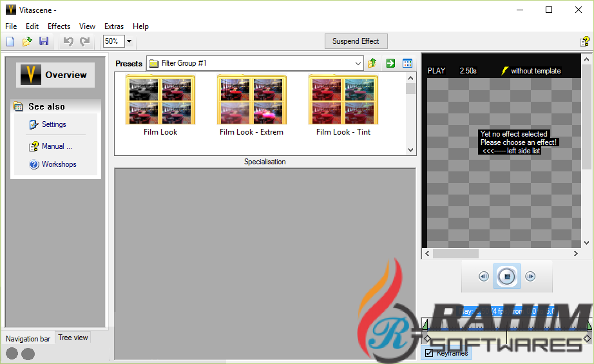Step back one frame in preview
This screenshot has width=594, height=364.
coord(484,276)
